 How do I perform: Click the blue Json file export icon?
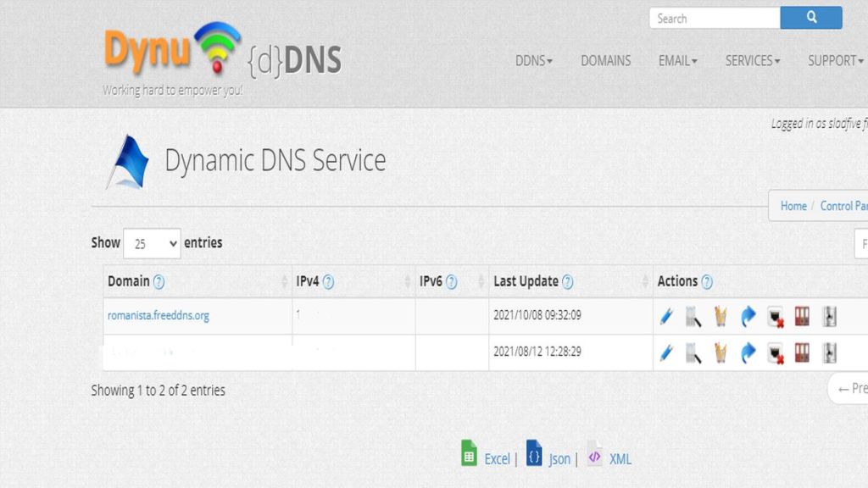tap(534, 453)
